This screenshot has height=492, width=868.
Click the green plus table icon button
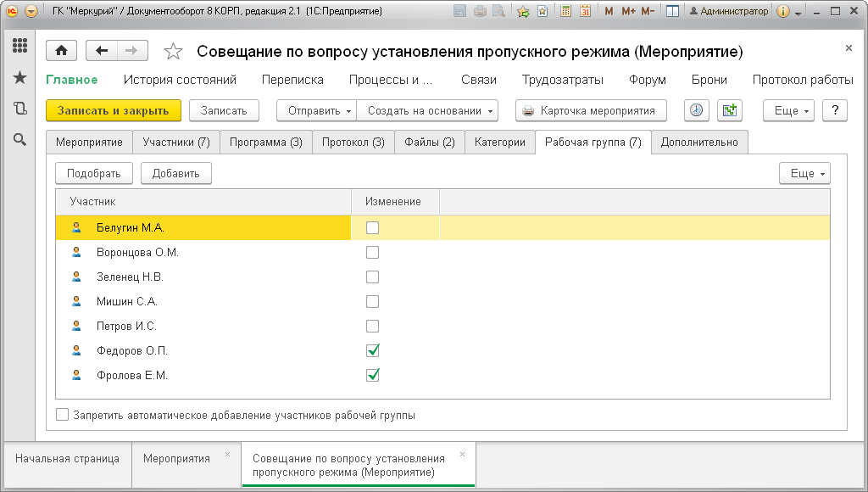[x=730, y=110]
